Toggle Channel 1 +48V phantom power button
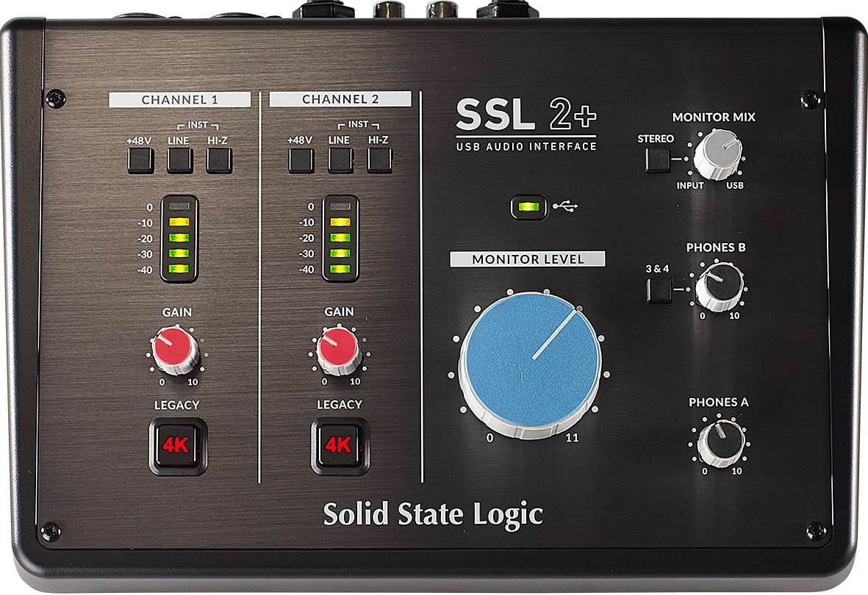This screenshot has width=868, height=595. tap(140, 160)
